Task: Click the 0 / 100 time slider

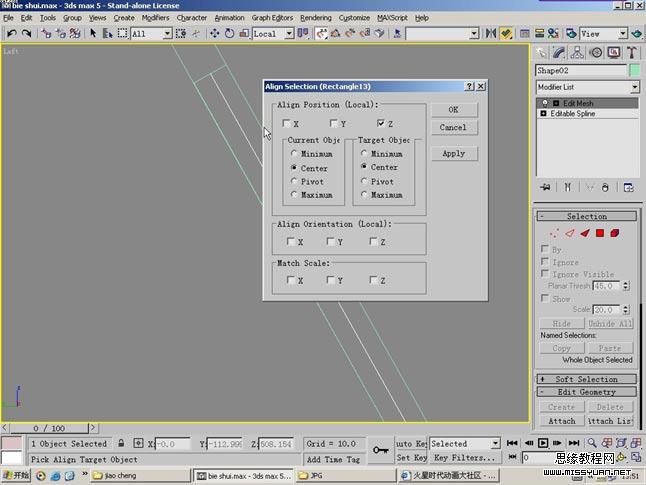Action: pos(49,428)
